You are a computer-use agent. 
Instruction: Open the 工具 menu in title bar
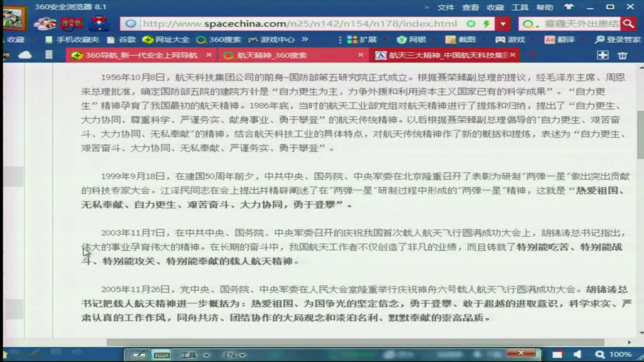(x=520, y=7)
